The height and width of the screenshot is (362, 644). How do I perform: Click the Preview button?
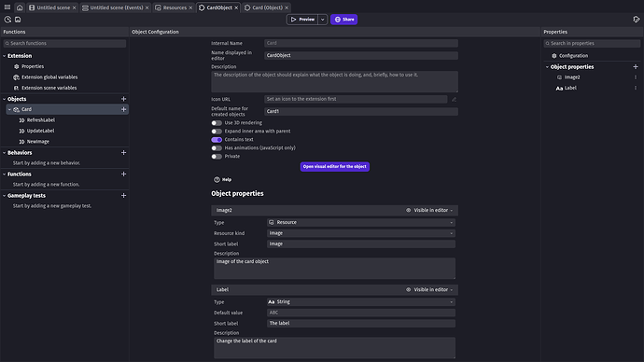coord(302,20)
